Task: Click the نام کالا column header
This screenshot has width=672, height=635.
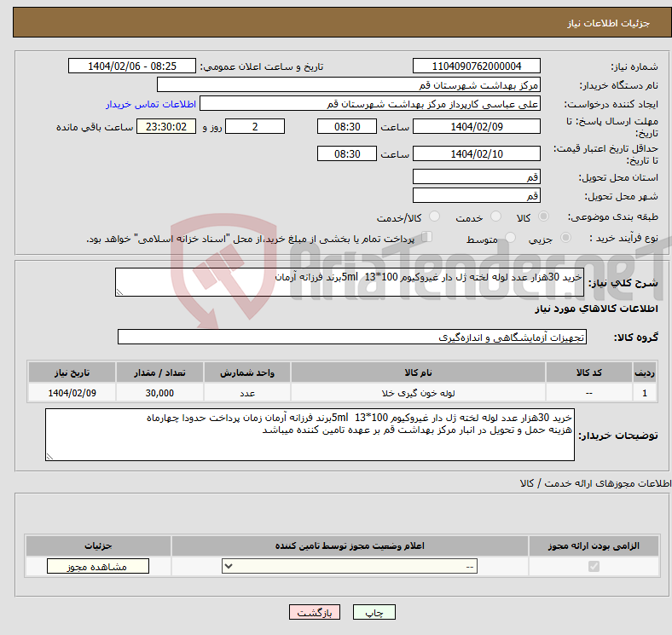Action: point(418,374)
